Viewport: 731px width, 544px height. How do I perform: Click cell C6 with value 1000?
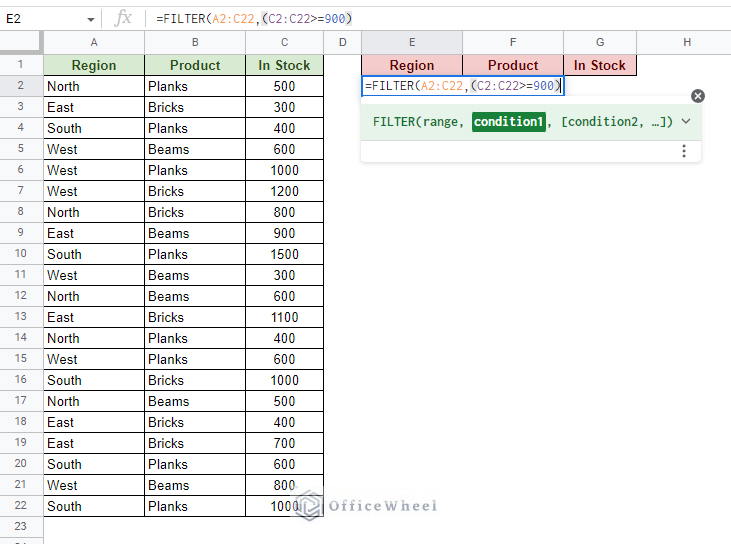[x=284, y=170]
